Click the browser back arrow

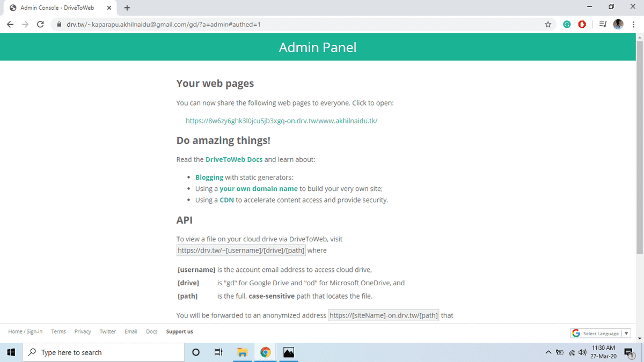[x=10, y=24]
